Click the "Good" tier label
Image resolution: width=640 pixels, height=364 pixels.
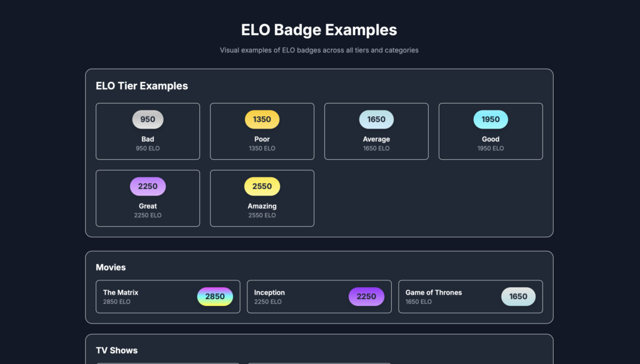[491, 139]
